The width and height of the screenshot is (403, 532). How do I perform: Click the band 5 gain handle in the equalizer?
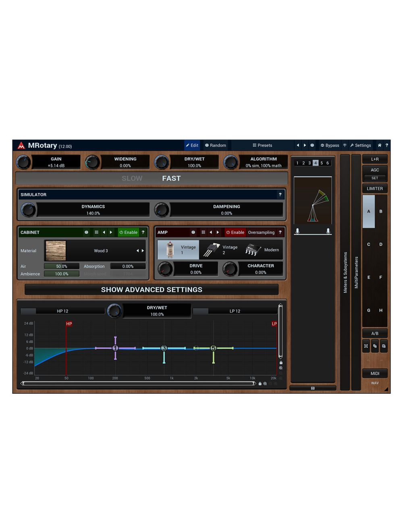214,348
